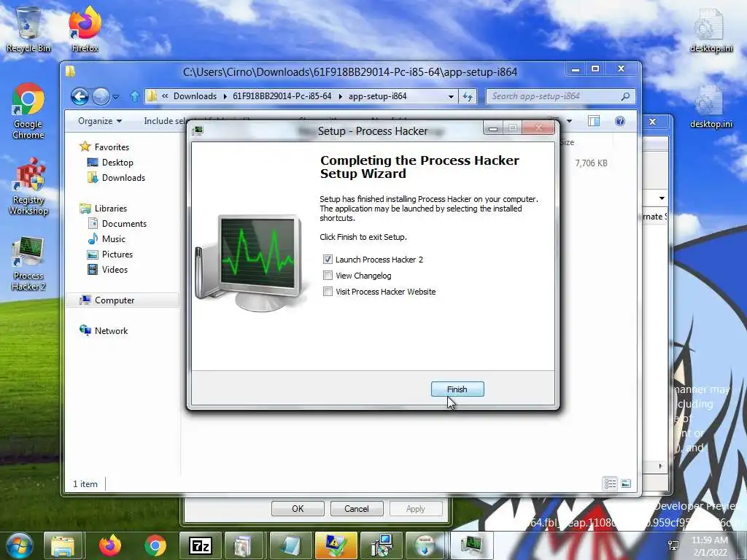Select Google Chrome desktop shortcut
Screen dimensions: 747x560
28,112
